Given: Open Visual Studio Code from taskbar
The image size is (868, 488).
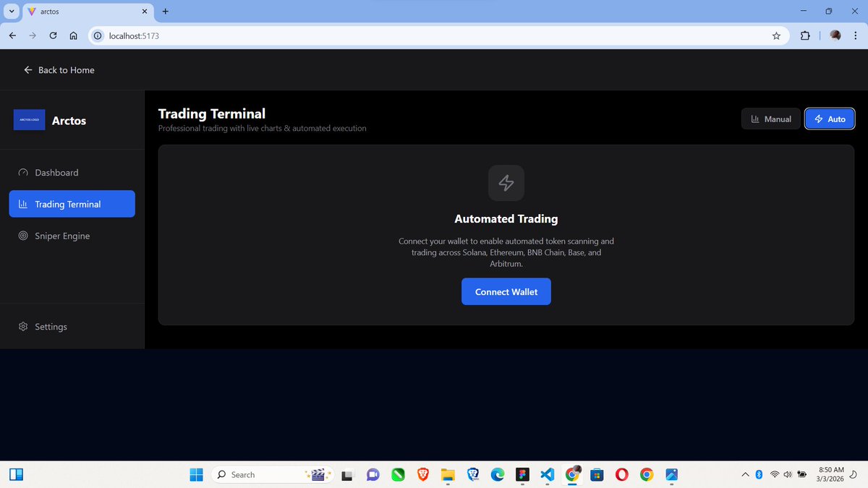Looking at the screenshot, I should pos(547,474).
